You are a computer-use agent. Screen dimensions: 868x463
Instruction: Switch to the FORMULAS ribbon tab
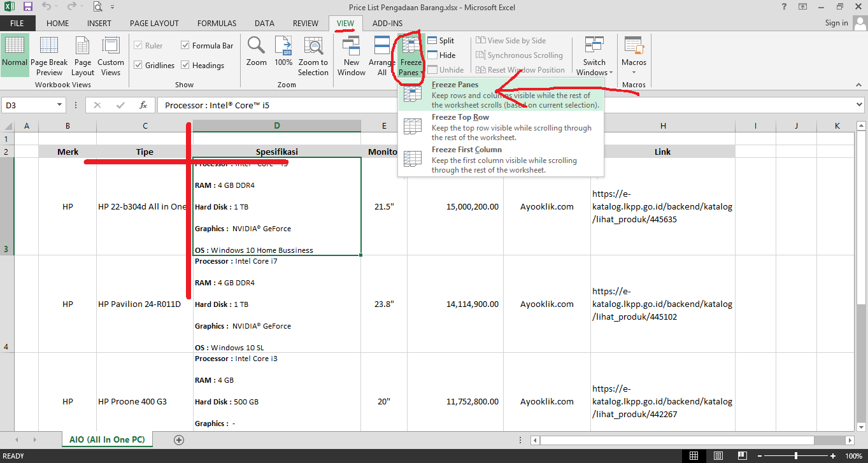tap(217, 23)
